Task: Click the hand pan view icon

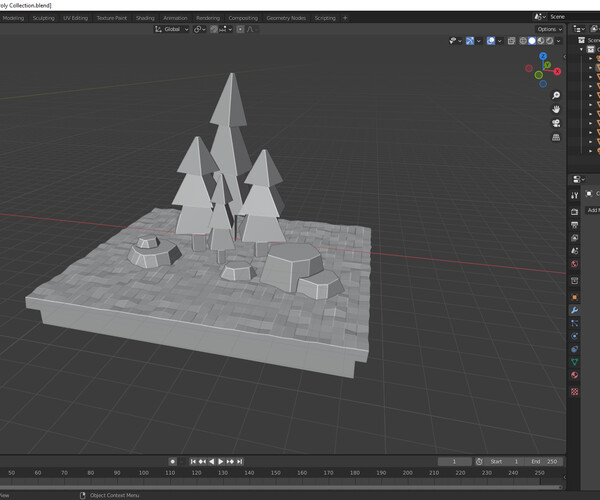Action: pyautogui.click(x=556, y=108)
